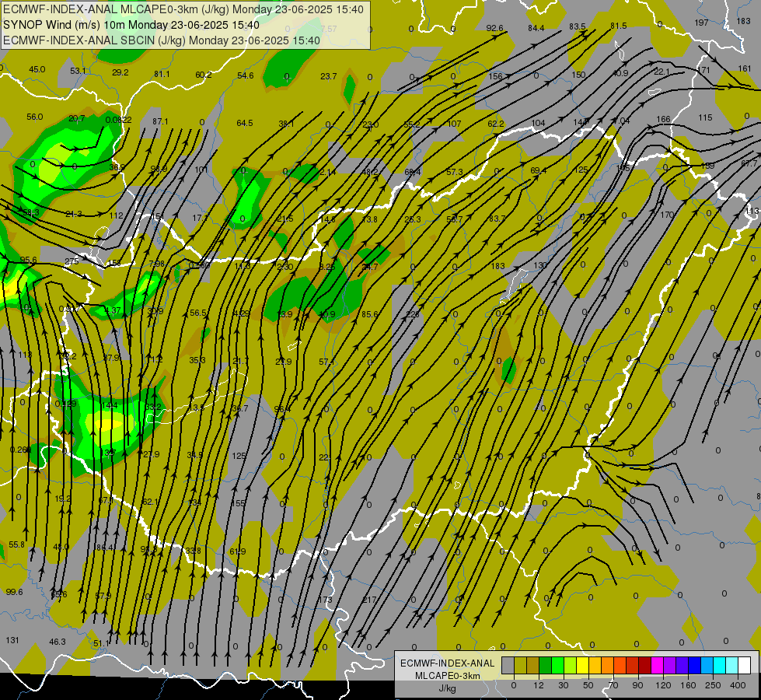
Task: Click the station value 85.6
Action: point(370,314)
